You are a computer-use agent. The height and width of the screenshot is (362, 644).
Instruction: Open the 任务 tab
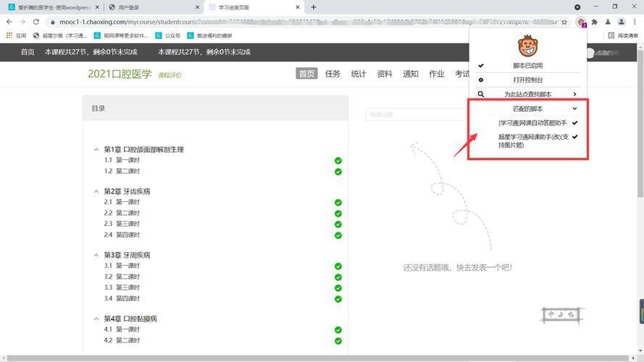click(333, 74)
